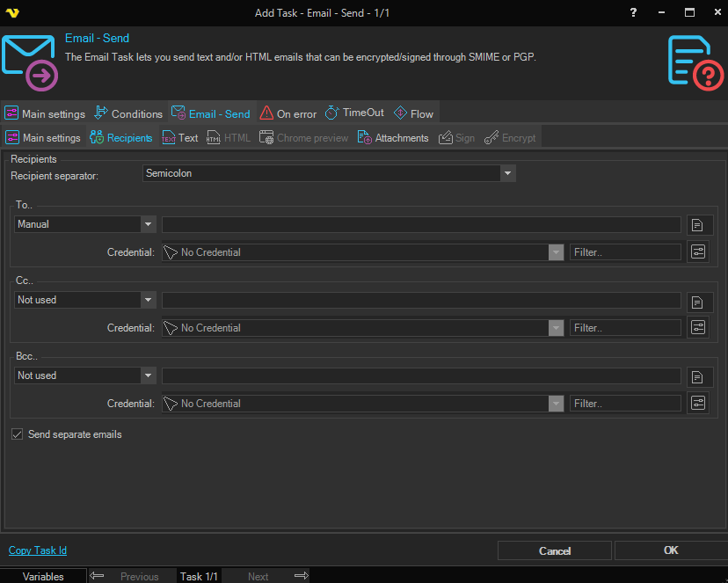The width and height of the screenshot is (728, 583).
Task: Expand the Bcc credential dropdown
Action: [x=555, y=404]
